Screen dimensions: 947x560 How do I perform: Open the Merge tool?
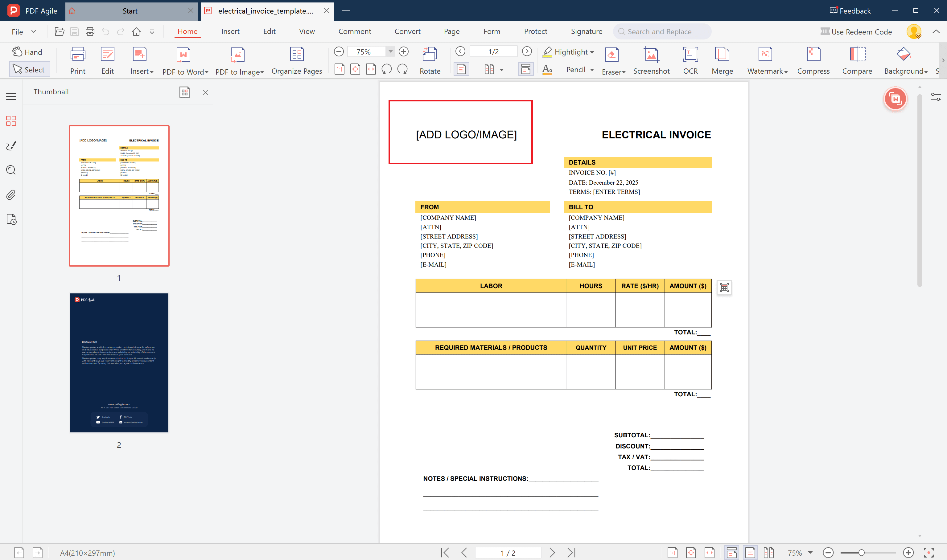(721, 60)
